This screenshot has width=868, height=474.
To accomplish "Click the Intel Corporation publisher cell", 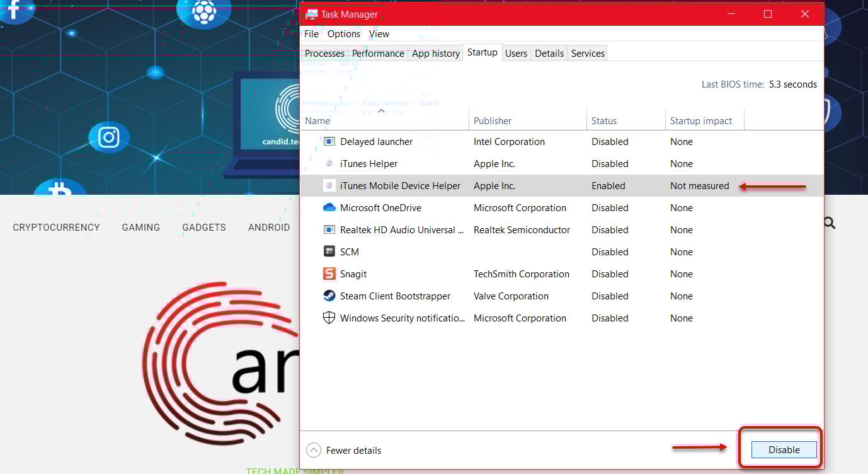I will (509, 142).
